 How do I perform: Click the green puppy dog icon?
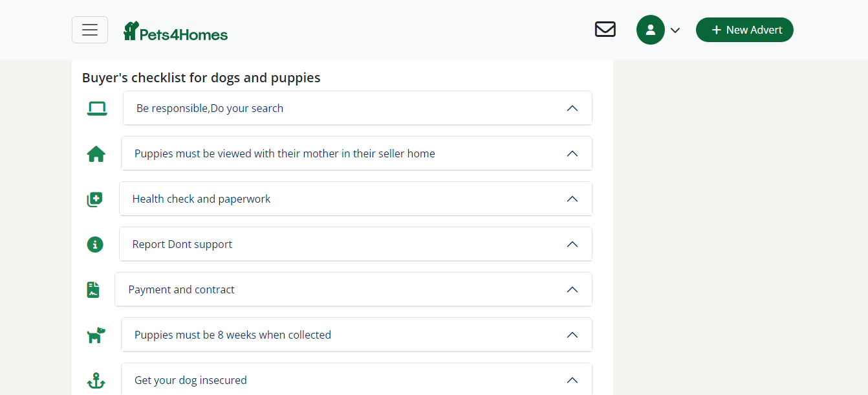pyautogui.click(x=96, y=335)
